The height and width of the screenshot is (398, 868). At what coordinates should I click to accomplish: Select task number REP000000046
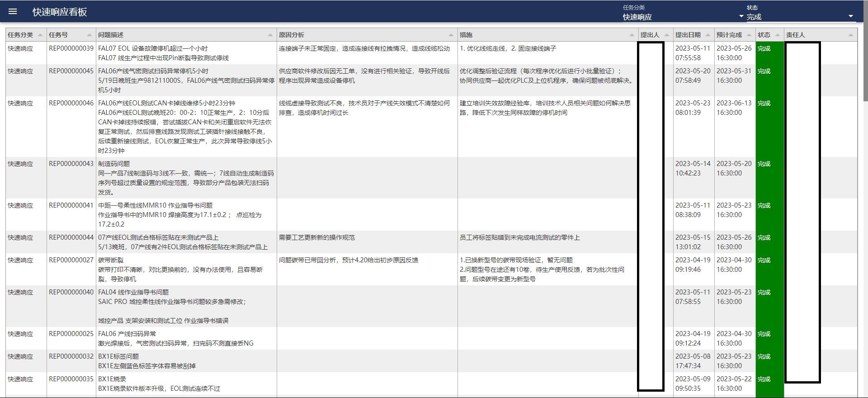(71, 103)
